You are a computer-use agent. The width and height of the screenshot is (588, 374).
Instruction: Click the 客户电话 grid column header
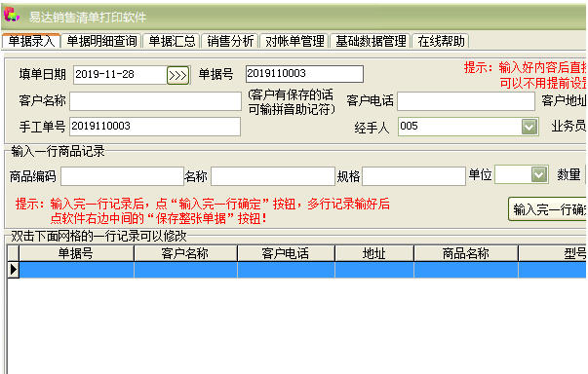pyautogui.click(x=286, y=253)
